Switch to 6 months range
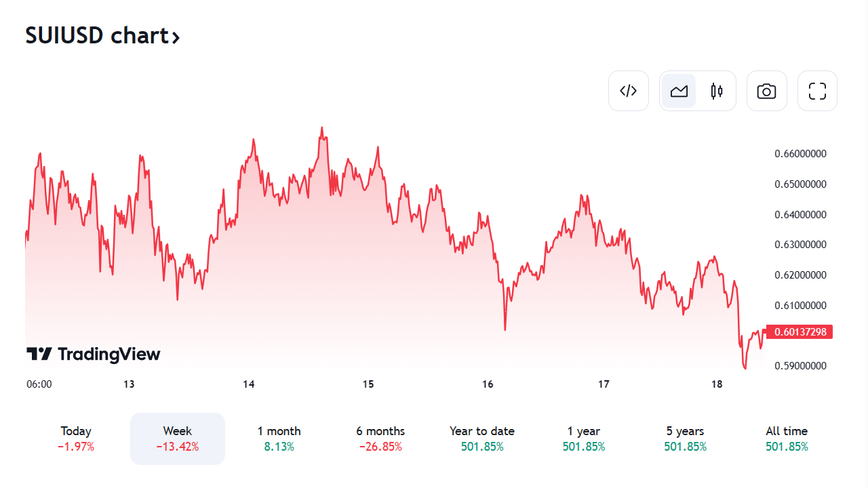This screenshot has height=488, width=868. (x=380, y=439)
